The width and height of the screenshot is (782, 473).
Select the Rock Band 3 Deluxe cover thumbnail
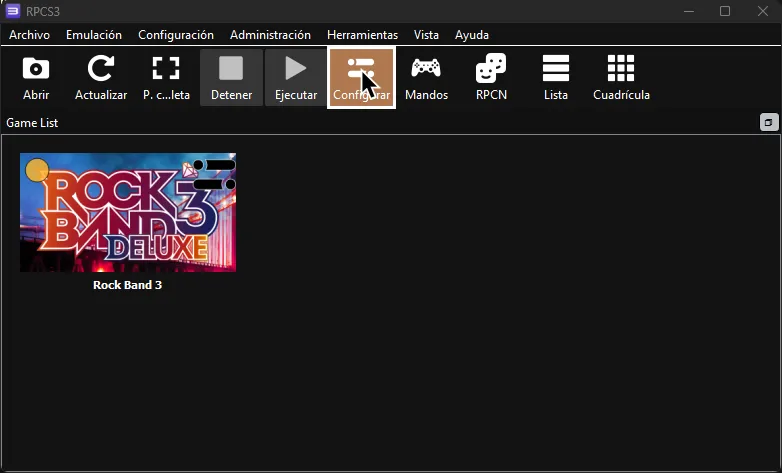128,213
